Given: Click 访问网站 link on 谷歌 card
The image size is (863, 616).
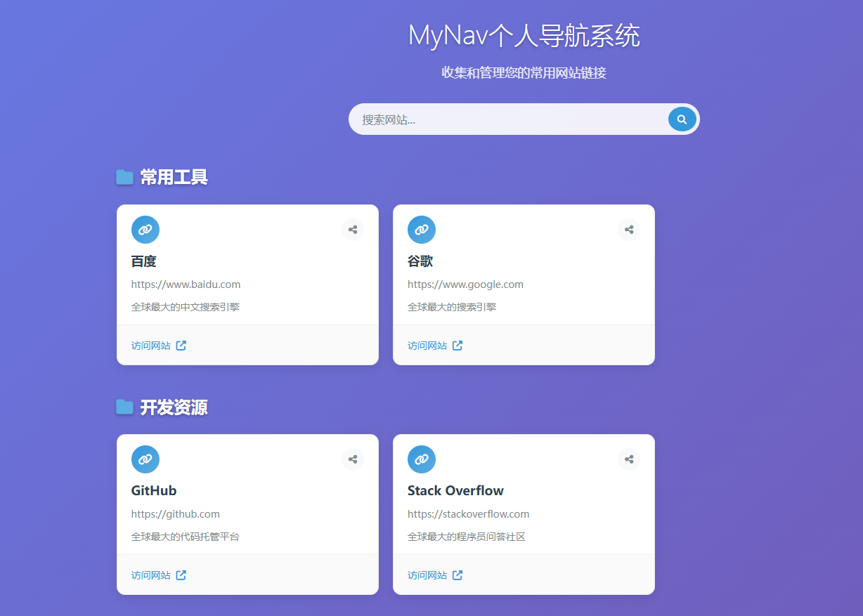Looking at the screenshot, I should point(435,346).
